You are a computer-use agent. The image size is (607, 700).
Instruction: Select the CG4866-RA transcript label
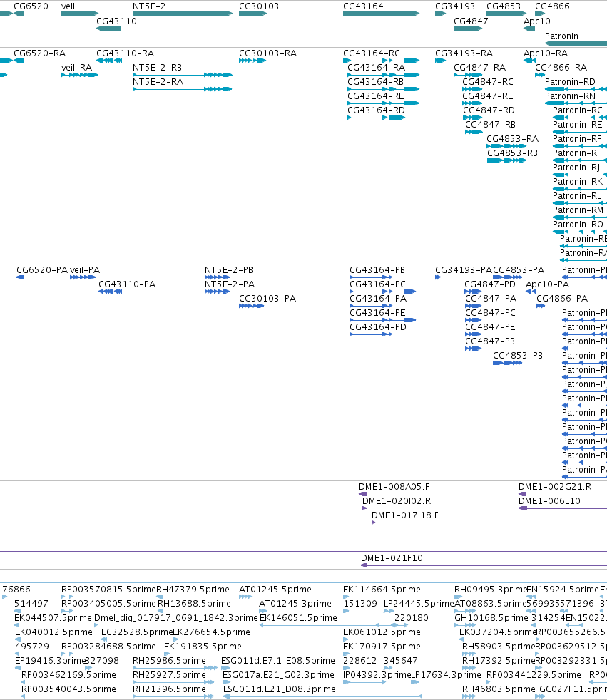[561, 68]
